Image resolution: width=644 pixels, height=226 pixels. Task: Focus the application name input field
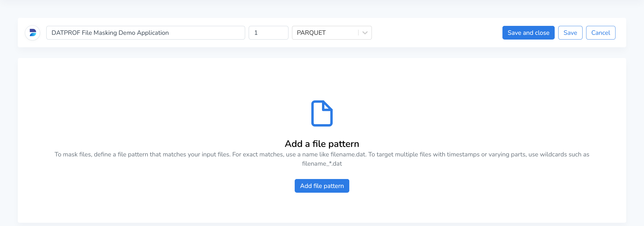tap(145, 33)
